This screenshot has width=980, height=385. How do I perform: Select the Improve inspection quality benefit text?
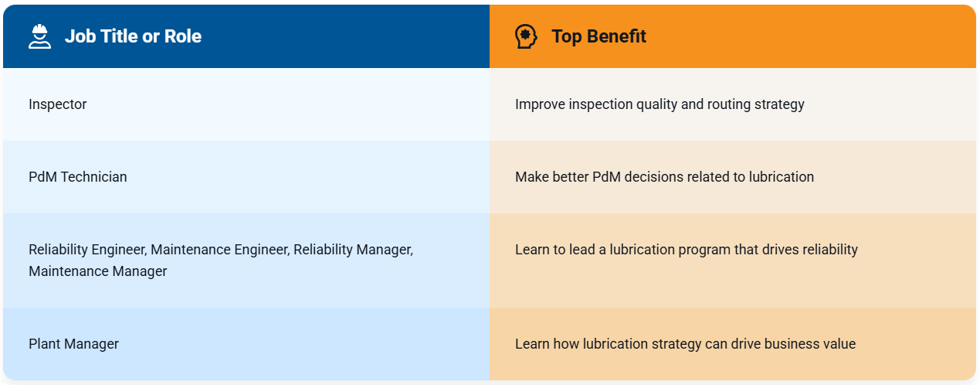660,104
